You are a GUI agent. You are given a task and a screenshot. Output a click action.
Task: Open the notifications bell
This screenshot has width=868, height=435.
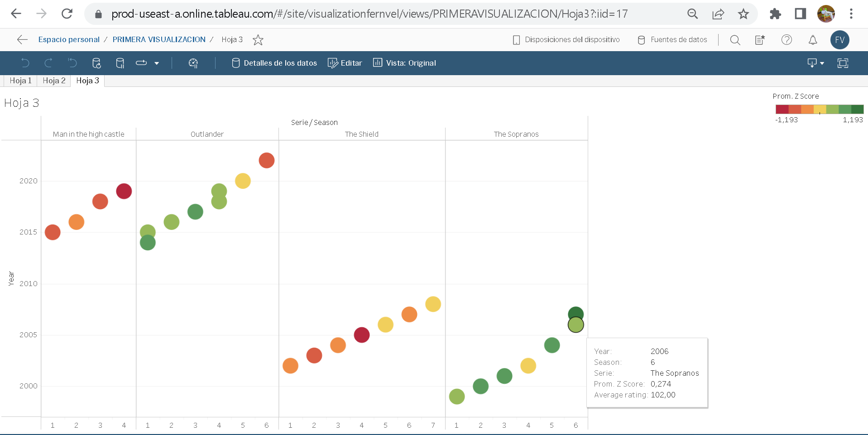pos(813,40)
